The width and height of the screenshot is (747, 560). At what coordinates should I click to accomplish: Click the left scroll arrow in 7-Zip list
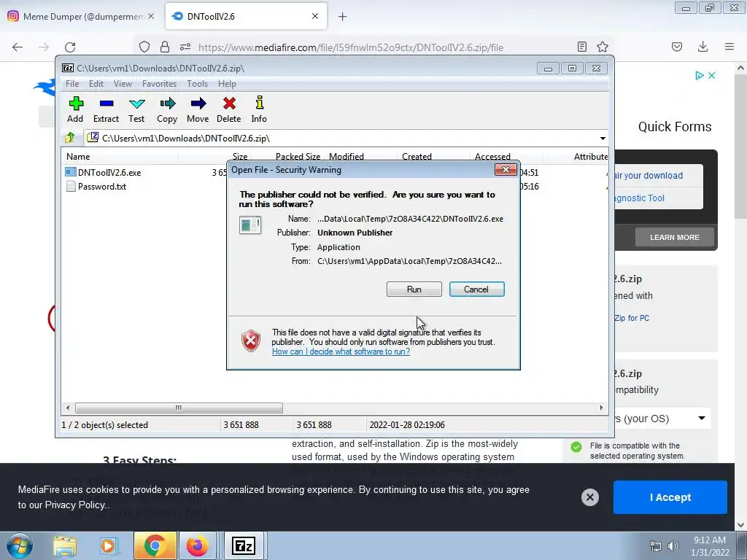click(68, 408)
